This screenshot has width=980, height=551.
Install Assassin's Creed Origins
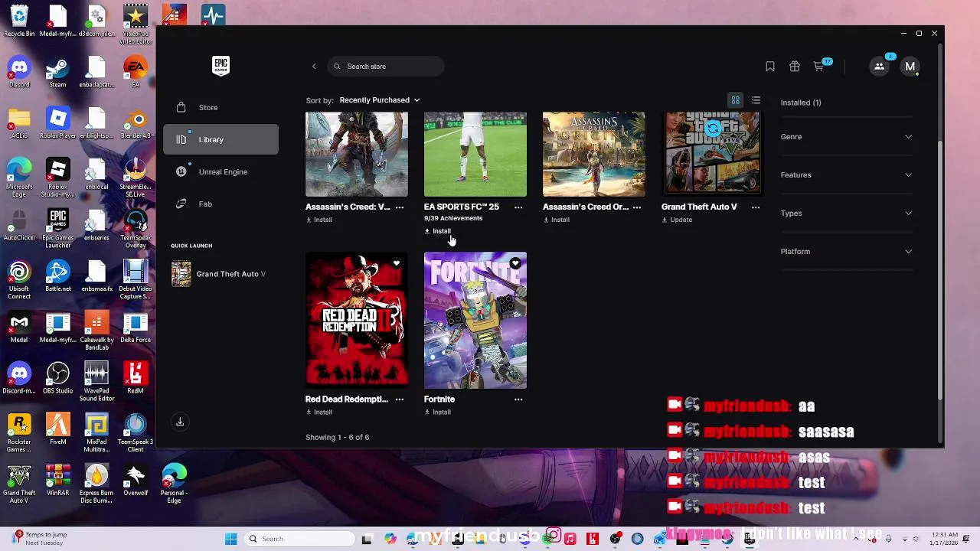pyautogui.click(x=557, y=220)
